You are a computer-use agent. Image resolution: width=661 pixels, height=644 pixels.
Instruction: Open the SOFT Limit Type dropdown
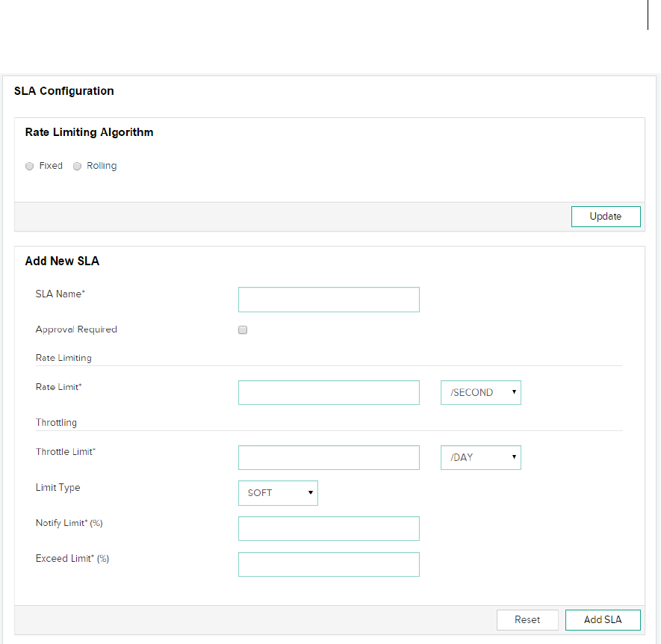tap(278, 493)
